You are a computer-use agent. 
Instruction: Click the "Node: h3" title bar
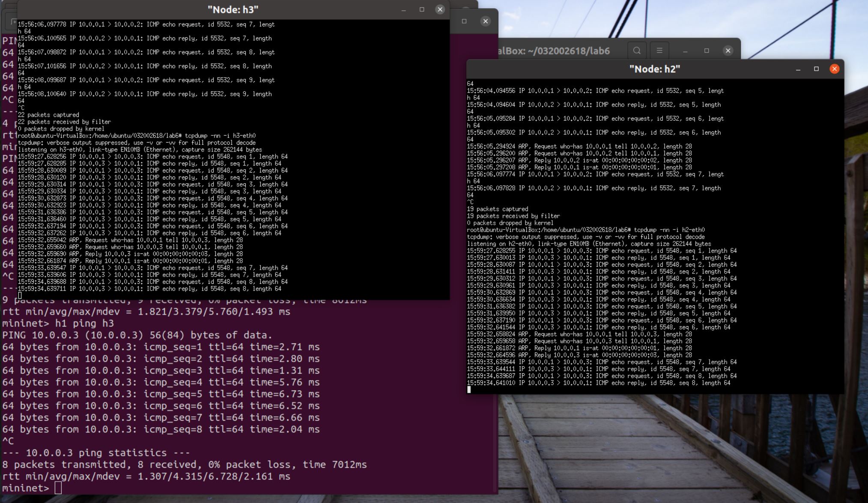coord(233,9)
